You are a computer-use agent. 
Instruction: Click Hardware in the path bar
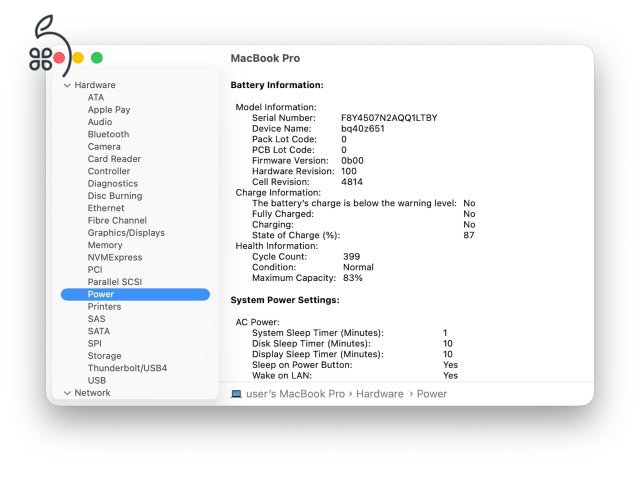tap(380, 394)
